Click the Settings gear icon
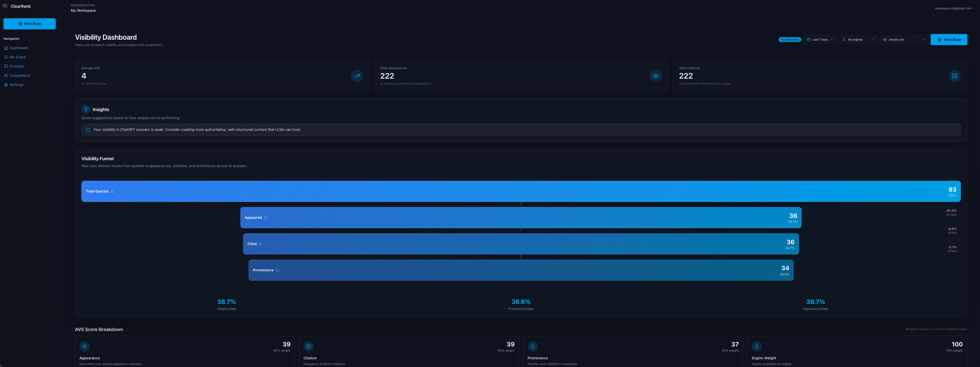The image size is (980, 367). point(6,85)
